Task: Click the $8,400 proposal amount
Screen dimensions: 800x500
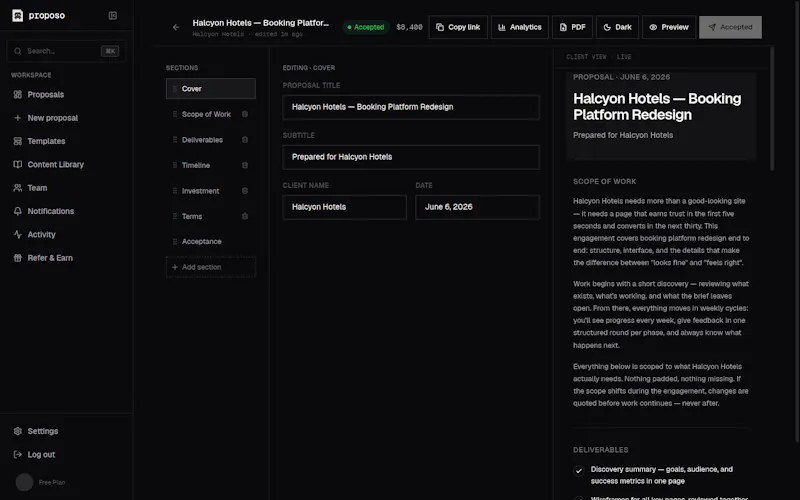Action: click(409, 27)
